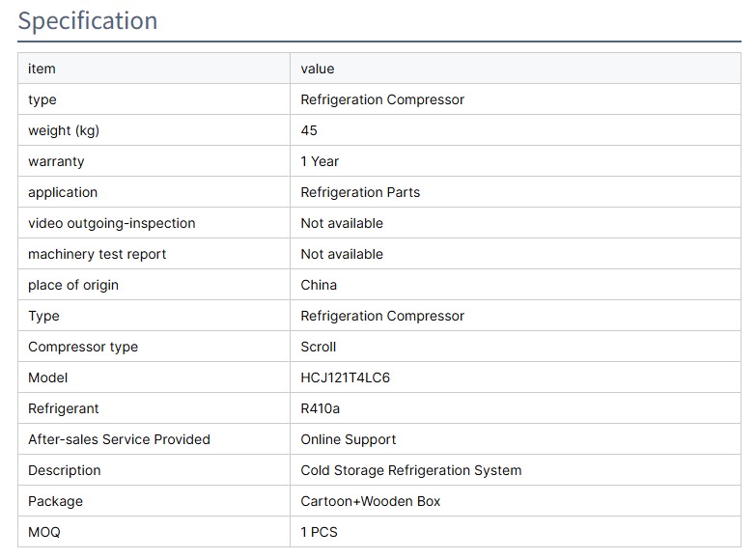Click the 'China' place of origin value

319,285
